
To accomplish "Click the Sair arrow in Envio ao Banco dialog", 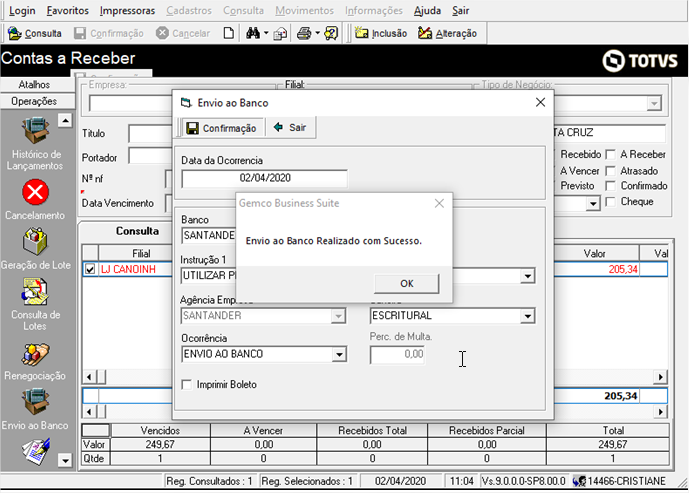I will point(278,127).
